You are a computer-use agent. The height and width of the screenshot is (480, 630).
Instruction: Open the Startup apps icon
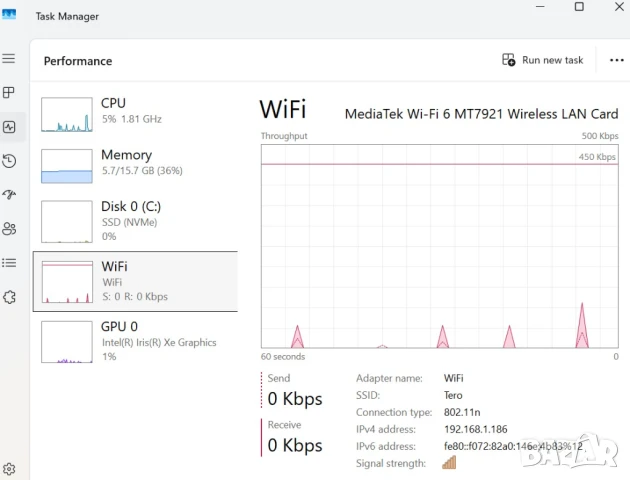tap(9, 195)
